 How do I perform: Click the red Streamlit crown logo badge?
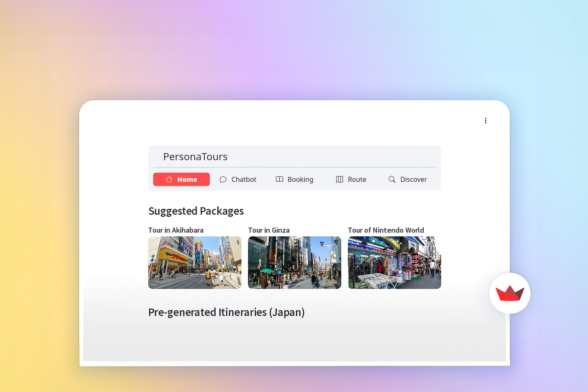pos(510,293)
